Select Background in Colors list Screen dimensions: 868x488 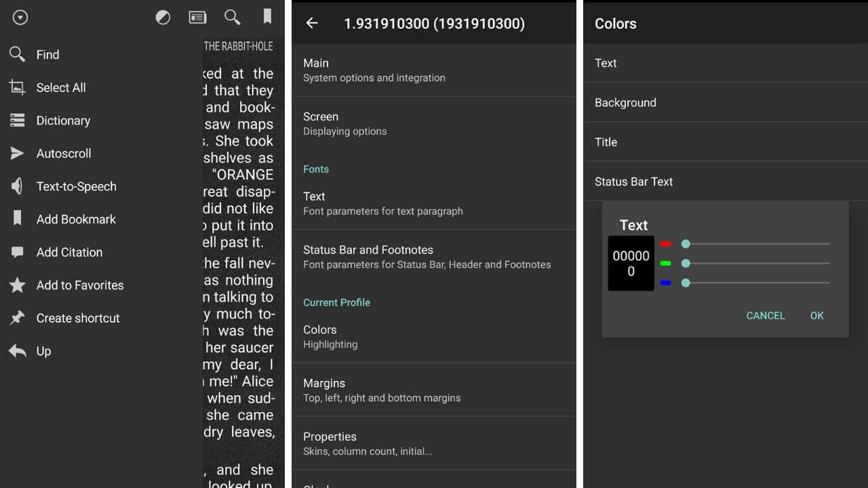(x=726, y=102)
